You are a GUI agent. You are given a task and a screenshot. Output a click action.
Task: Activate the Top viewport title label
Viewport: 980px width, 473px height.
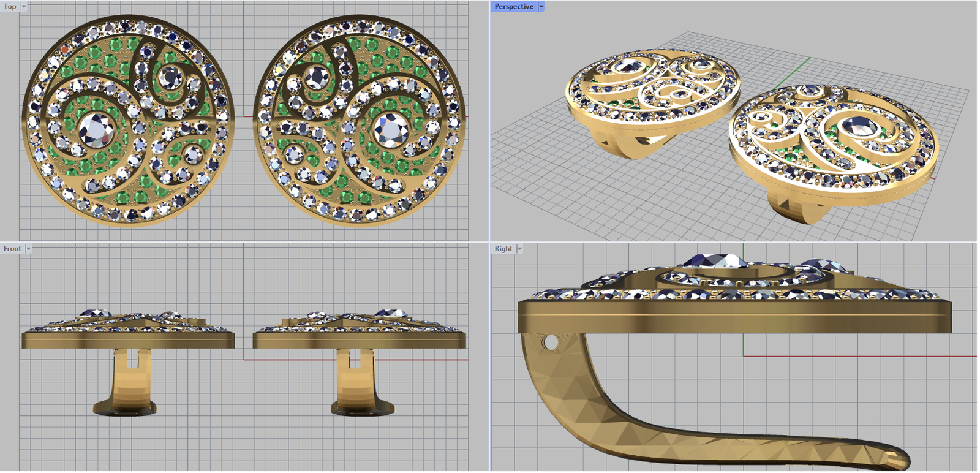pos(10,7)
